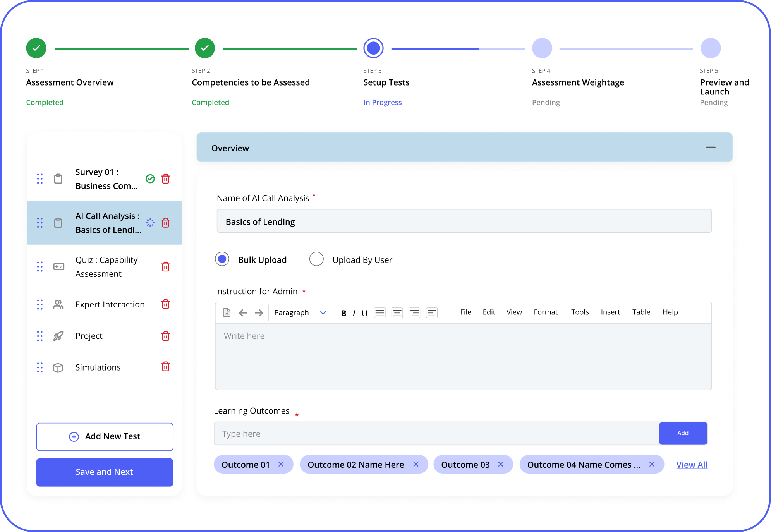Apply underline formatting in editor

(x=364, y=313)
